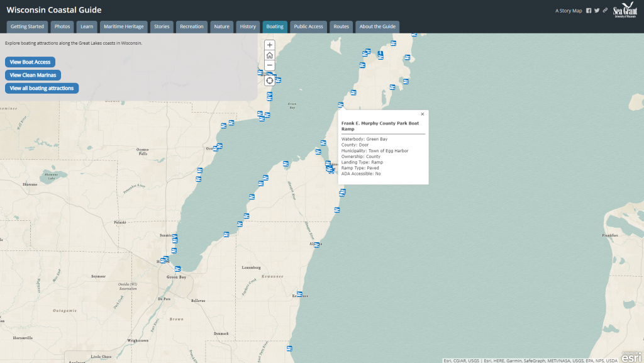
Task: Switch to the Recreation tab
Action: coord(191,26)
